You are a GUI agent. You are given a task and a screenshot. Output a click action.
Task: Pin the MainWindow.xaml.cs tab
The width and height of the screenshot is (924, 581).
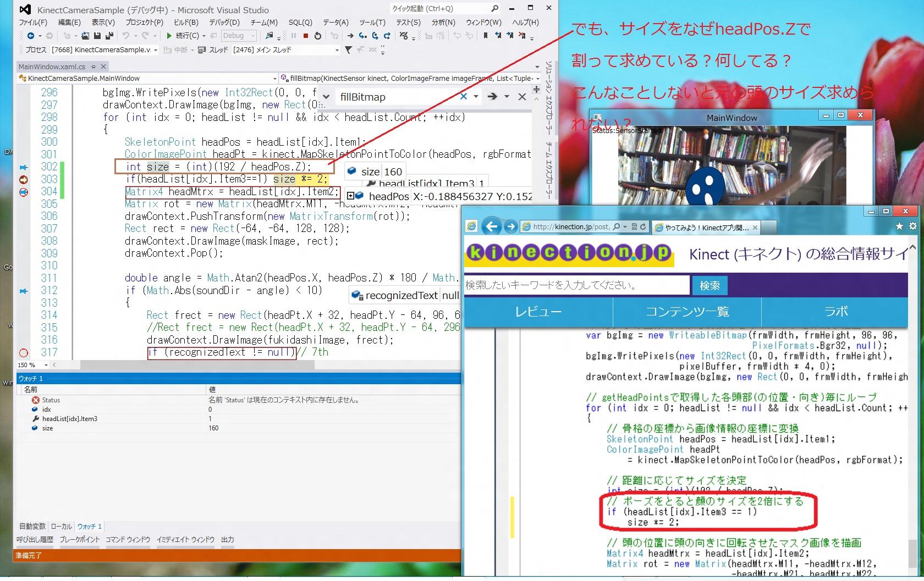click(93, 67)
